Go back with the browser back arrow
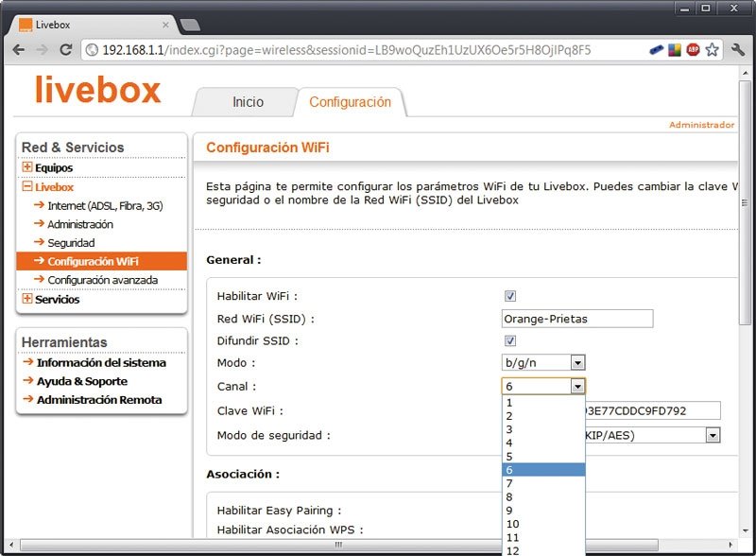The image size is (756, 556). pyautogui.click(x=19, y=50)
